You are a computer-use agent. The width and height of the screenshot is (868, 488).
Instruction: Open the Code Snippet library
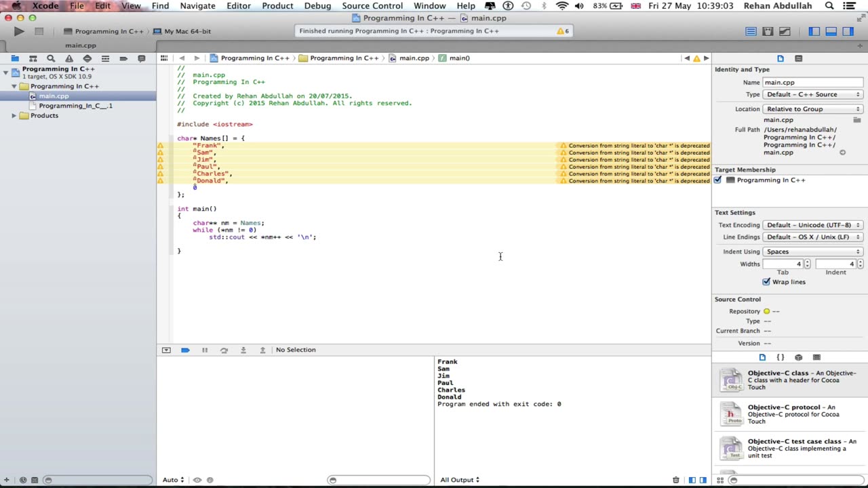(x=781, y=357)
